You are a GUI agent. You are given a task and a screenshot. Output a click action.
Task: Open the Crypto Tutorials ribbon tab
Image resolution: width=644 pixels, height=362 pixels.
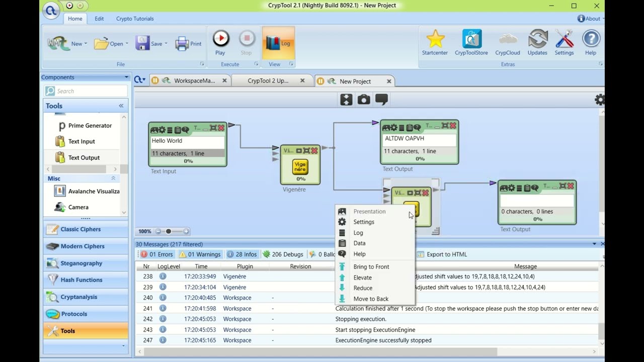[x=135, y=19]
